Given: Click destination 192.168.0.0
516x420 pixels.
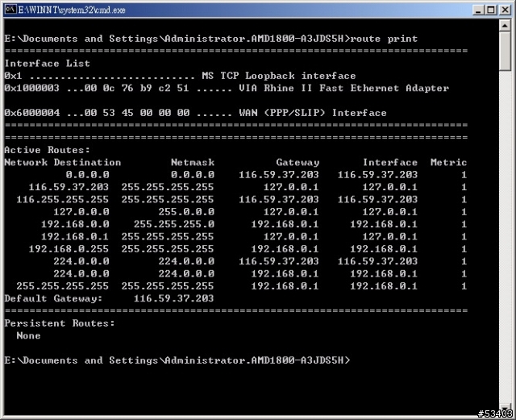Looking at the screenshot, I should pyautogui.click(x=75, y=224).
